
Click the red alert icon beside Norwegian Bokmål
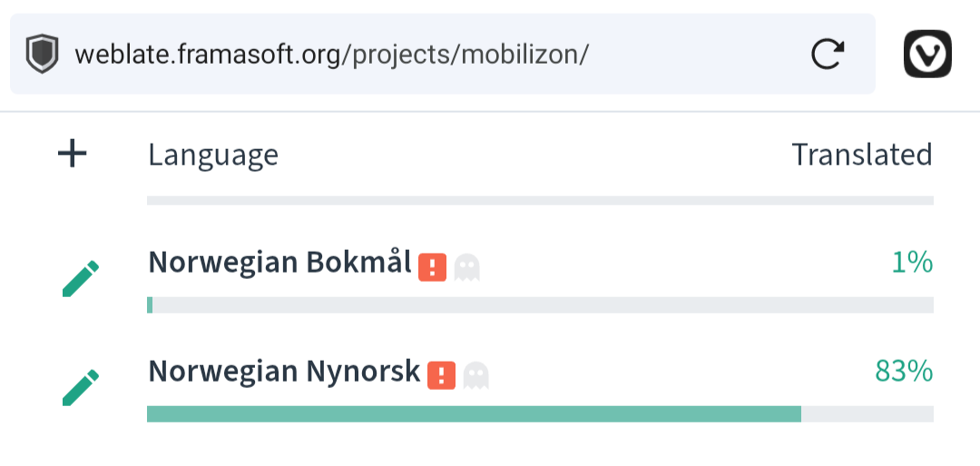[x=433, y=267]
